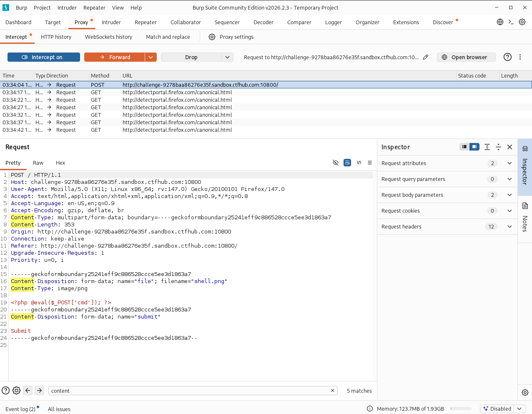Go to the previous search match arrow
Image resolution: width=532 pixels, height=414 pixels.
tap(28, 391)
